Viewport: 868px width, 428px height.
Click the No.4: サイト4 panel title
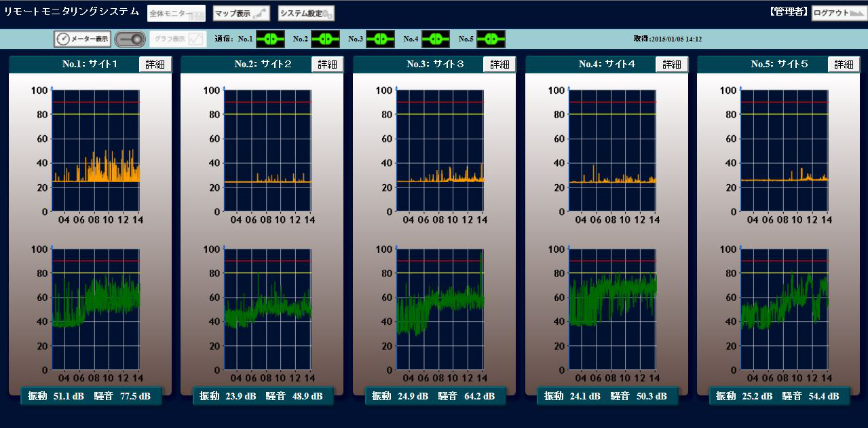click(x=607, y=65)
